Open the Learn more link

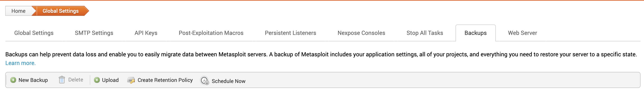[21, 63]
